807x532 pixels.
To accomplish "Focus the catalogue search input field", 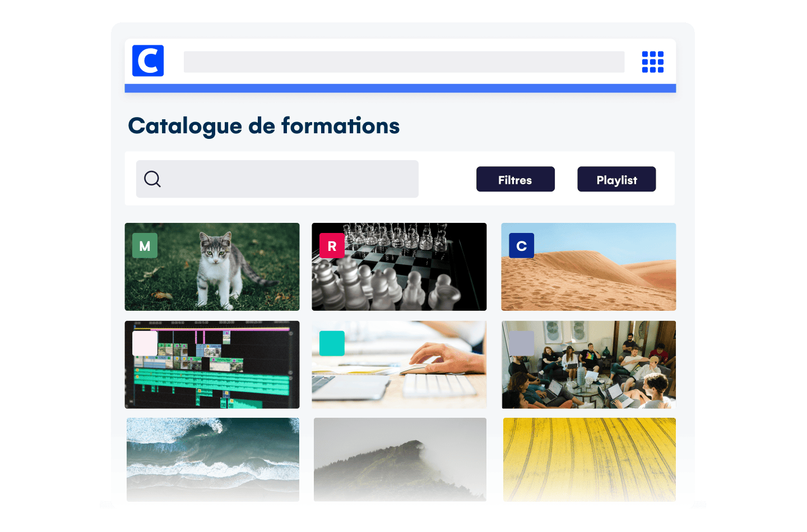I will pyautogui.click(x=277, y=179).
